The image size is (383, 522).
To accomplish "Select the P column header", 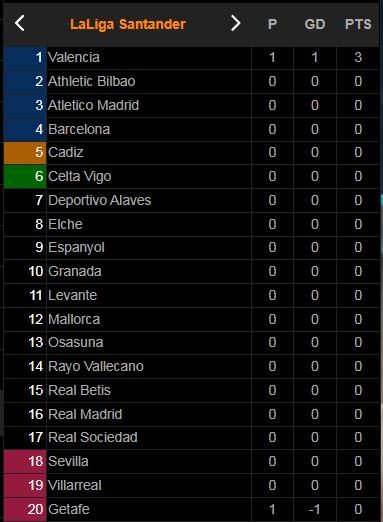I will pyautogui.click(x=272, y=24).
